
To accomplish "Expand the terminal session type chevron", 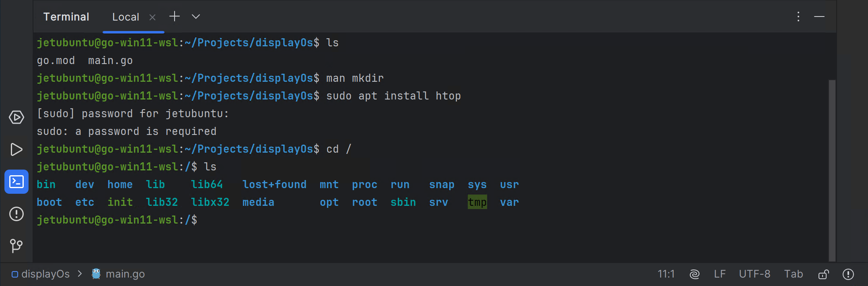I will click(x=195, y=17).
